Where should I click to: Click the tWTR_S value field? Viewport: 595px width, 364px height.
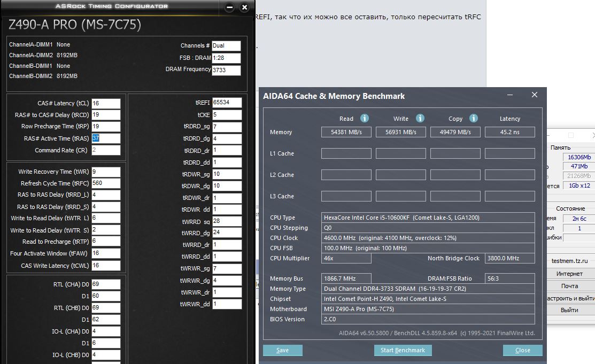(x=106, y=230)
